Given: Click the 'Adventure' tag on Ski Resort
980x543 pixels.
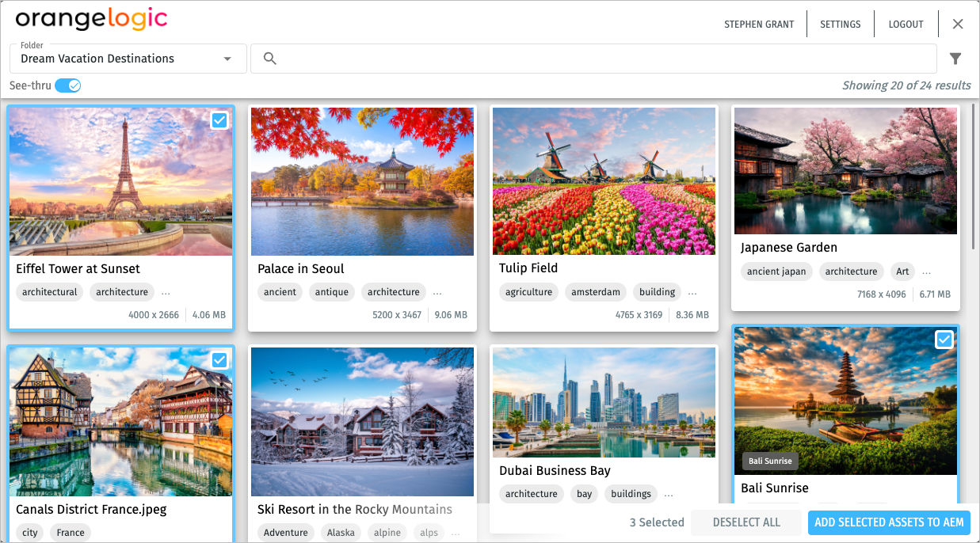Looking at the screenshot, I should coord(286,533).
